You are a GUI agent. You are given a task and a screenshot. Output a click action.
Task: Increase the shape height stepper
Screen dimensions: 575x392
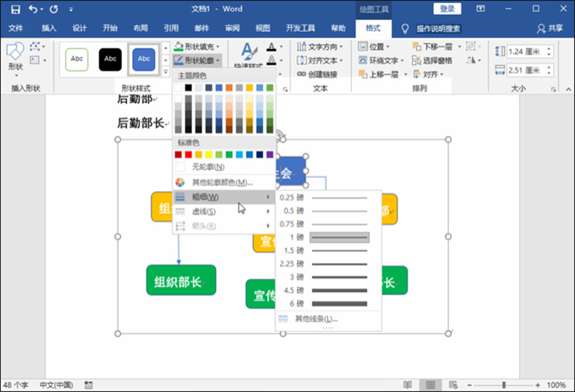(x=549, y=49)
